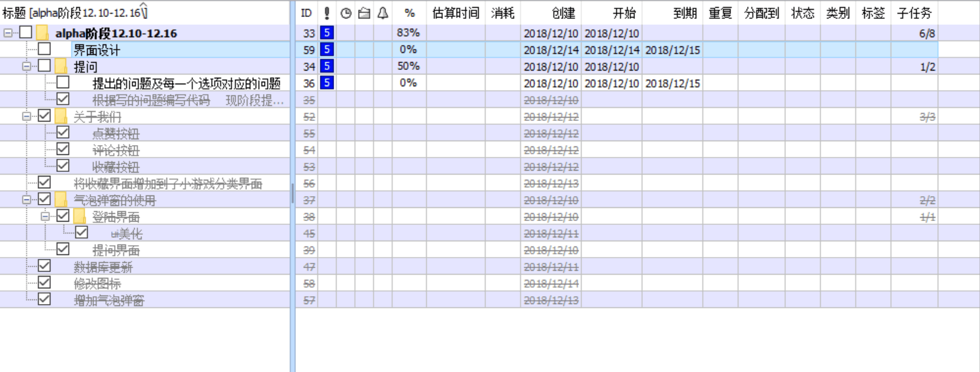
Task: Click the 状态 column header
Action: (x=803, y=13)
